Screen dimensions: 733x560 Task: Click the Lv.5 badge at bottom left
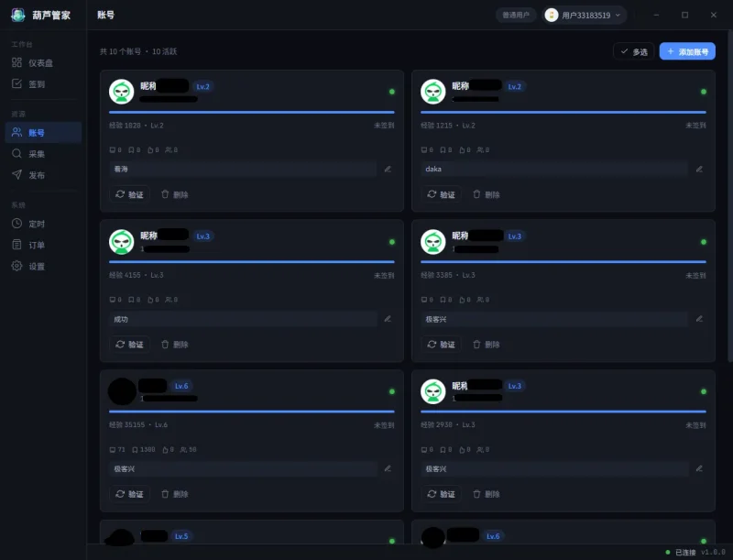[181, 536]
